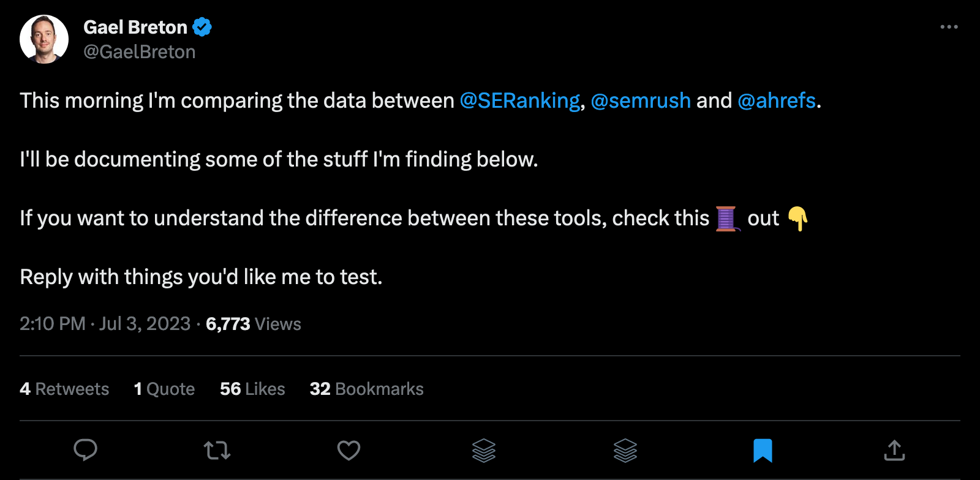The height and width of the screenshot is (480, 980).
Task: Retweet this post using the arrows icon
Action: click(217, 451)
